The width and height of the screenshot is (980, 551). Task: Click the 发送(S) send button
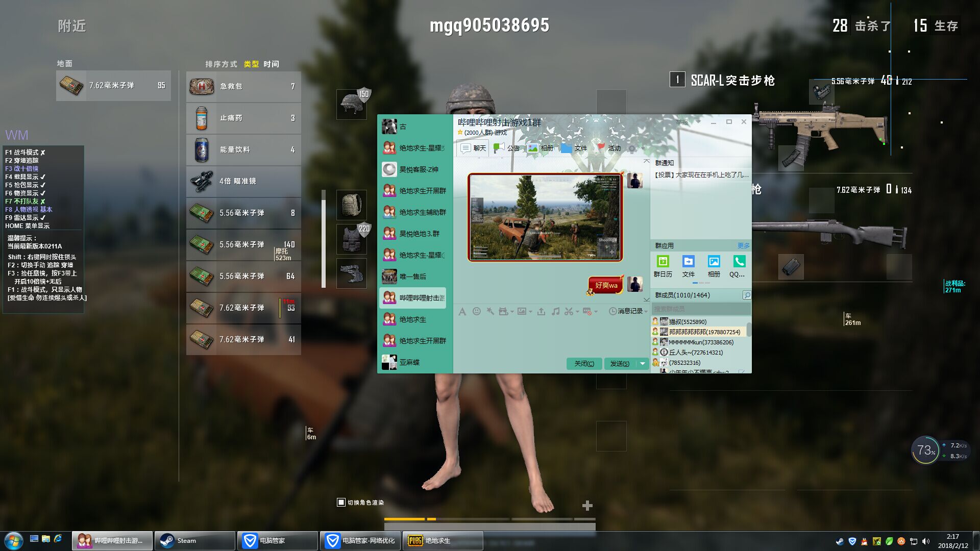pos(620,363)
